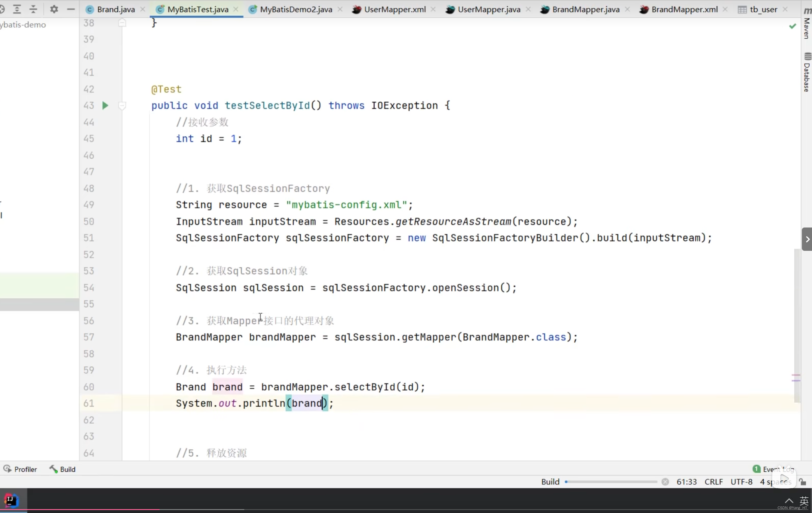Image resolution: width=812 pixels, height=513 pixels.
Task: Click line number 45 in gutter
Action: 89,139
